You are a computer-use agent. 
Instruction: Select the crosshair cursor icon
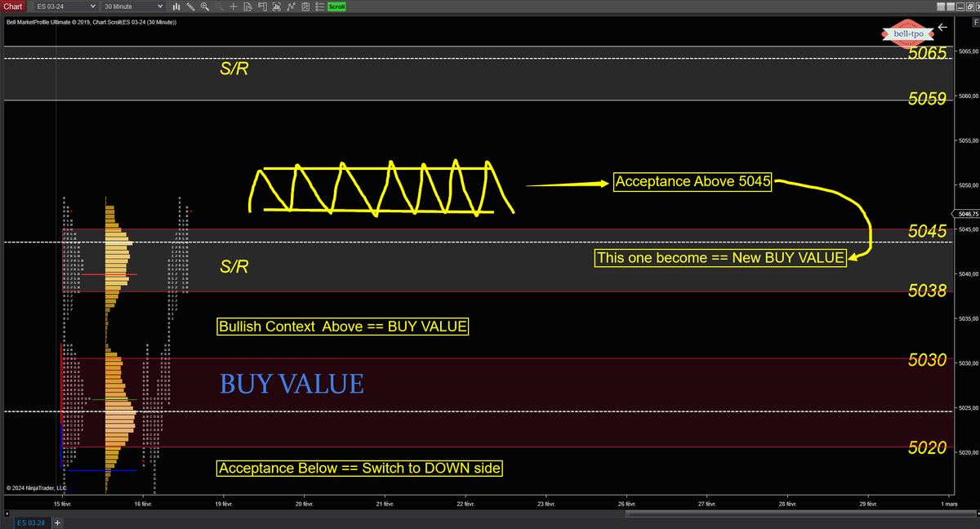(234, 7)
